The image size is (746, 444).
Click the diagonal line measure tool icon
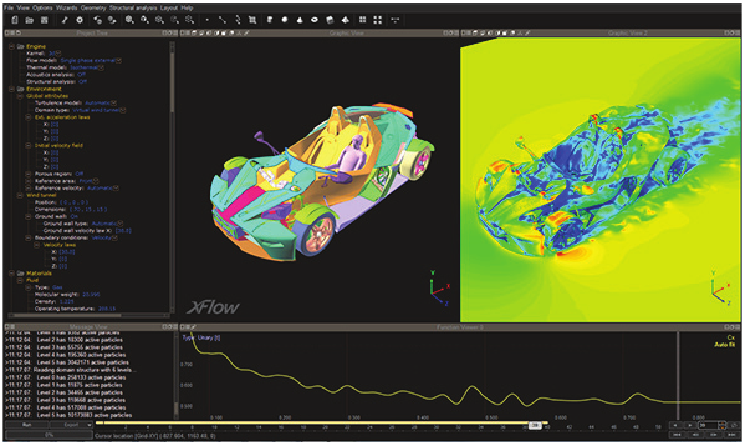tap(222, 20)
